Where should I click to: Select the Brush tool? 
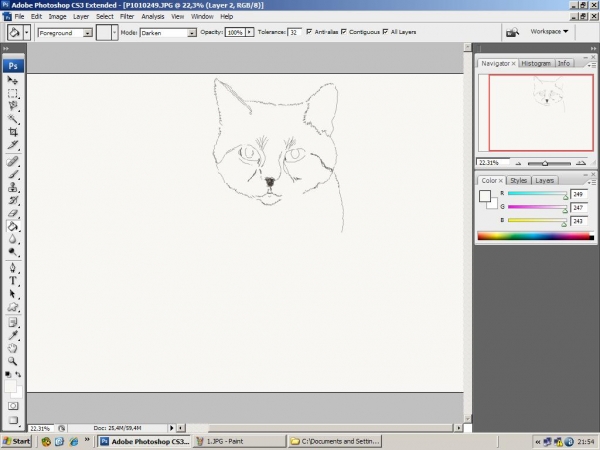tap(13, 174)
